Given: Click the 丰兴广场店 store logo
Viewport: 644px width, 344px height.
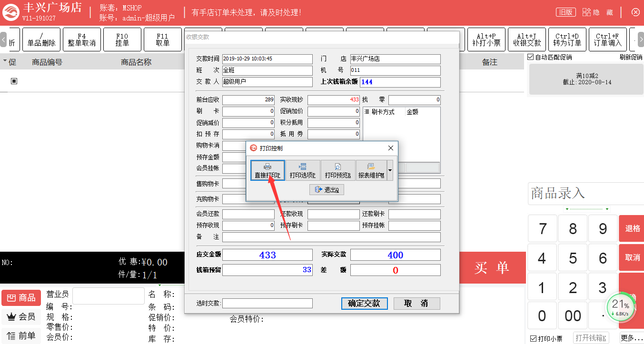Looking at the screenshot, I should [x=11, y=13].
